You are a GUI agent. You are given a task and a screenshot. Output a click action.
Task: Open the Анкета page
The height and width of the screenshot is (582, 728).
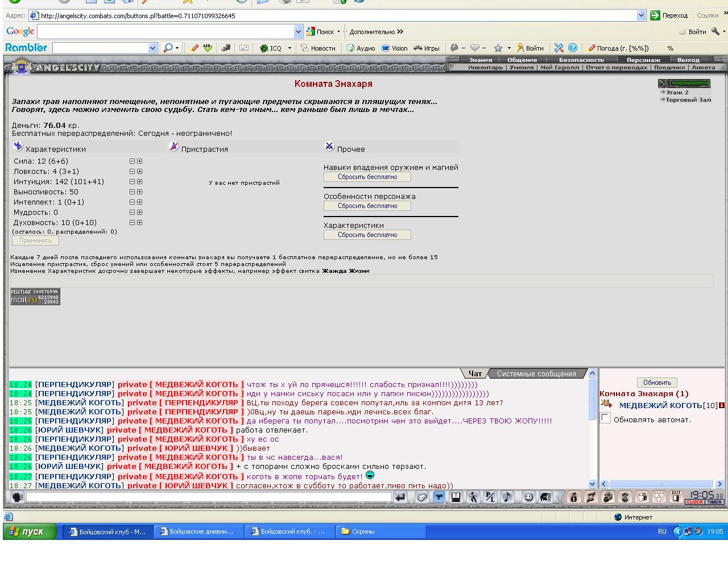click(704, 67)
